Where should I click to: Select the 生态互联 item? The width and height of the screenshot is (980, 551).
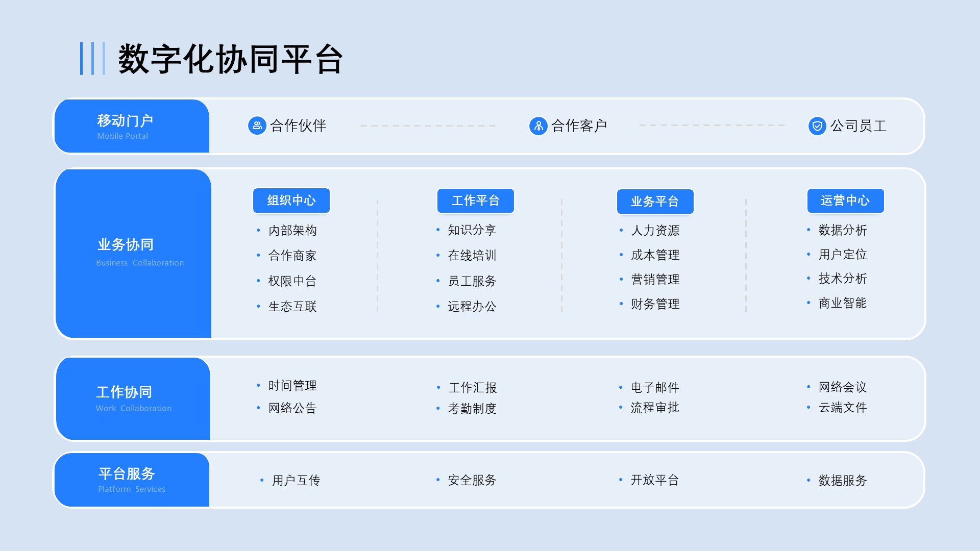point(292,307)
